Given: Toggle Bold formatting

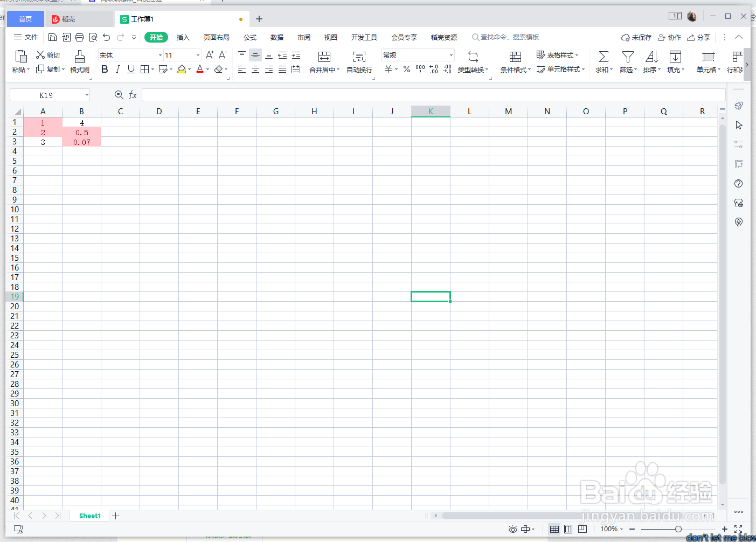Looking at the screenshot, I should pos(105,69).
